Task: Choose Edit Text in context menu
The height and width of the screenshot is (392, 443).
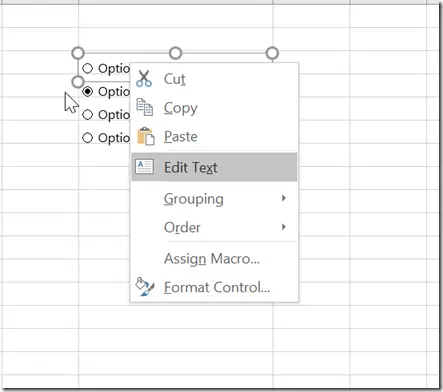Action: pyautogui.click(x=214, y=167)
